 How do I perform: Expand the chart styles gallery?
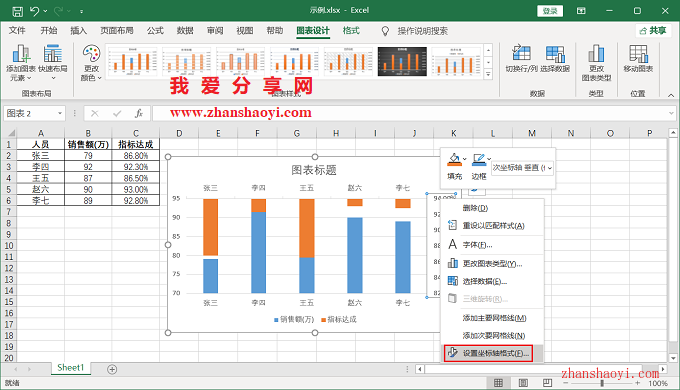[488, 75]
